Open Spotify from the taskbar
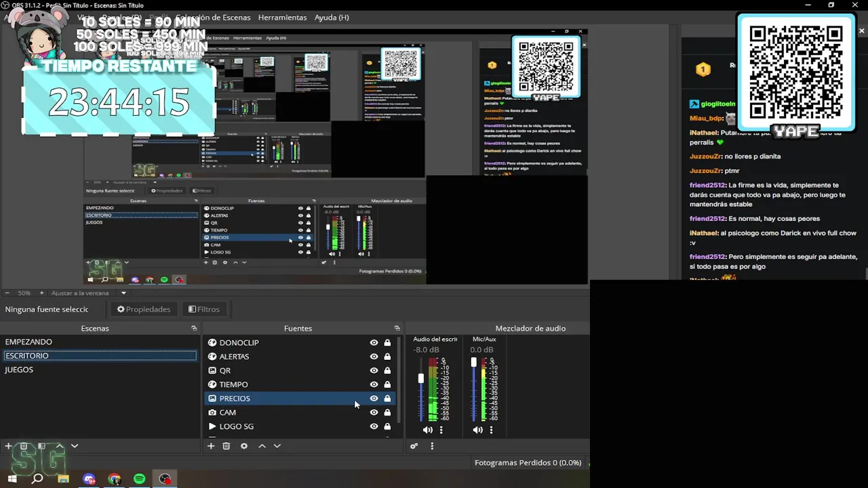Image resolution: width=868 pixels, height=488 pixels. point(140,479)
